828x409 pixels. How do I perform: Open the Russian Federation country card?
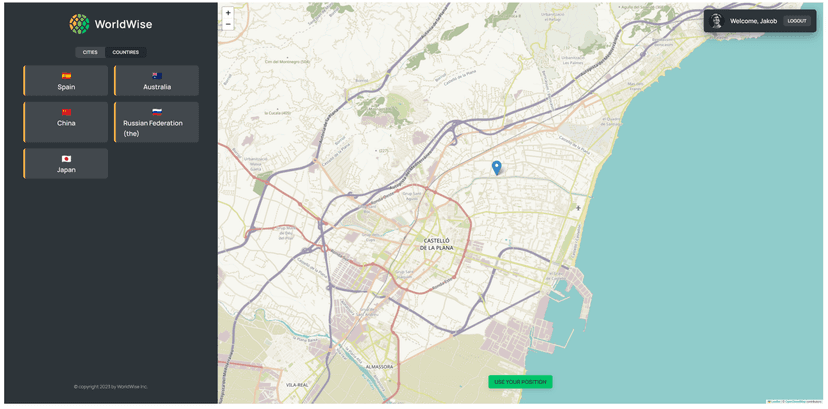tap(156, 122)
